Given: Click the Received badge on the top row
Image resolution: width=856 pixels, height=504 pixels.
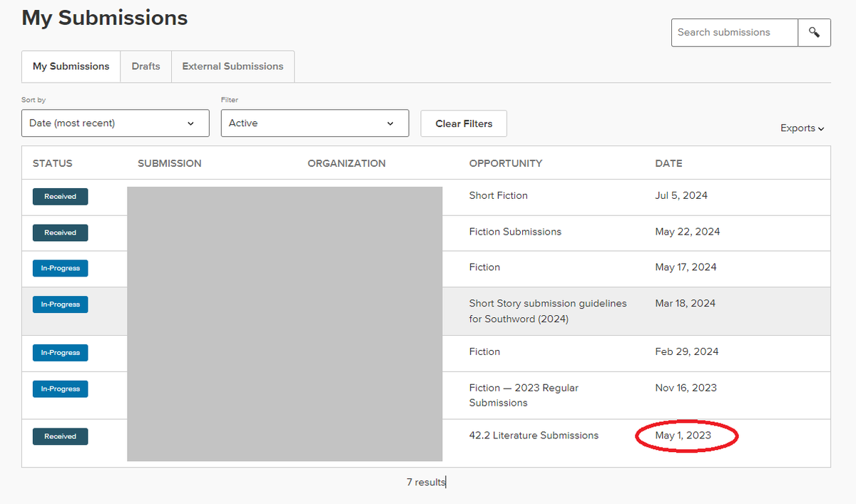Looking at the screenshot, I should click(x=60, y=195).
